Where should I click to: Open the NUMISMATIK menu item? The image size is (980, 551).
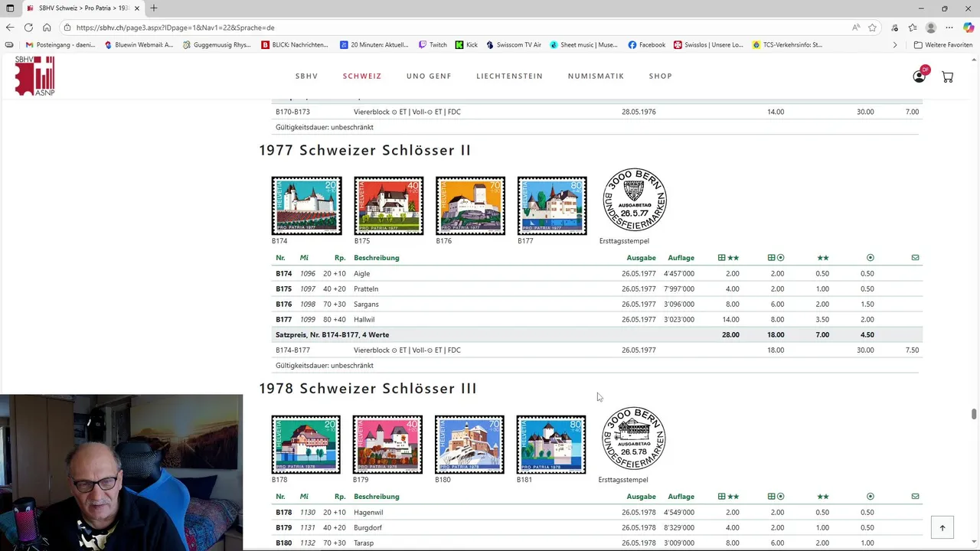click(596, 76)
